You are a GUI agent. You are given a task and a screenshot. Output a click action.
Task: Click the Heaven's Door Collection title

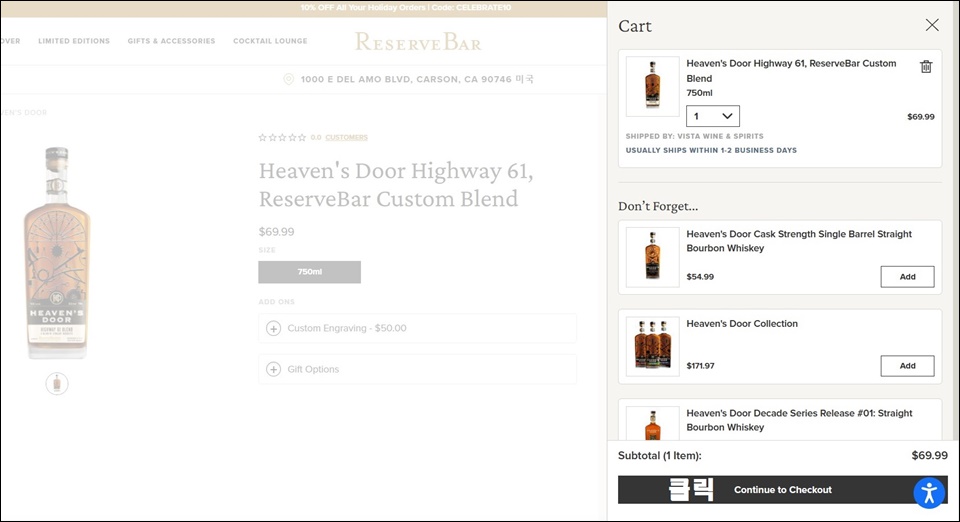pyautogui.click(x=742, y=324)
